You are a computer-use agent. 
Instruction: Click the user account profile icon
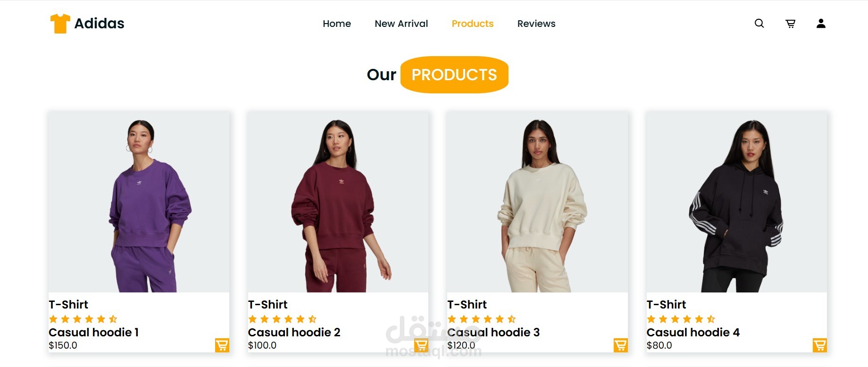point(821,24)
